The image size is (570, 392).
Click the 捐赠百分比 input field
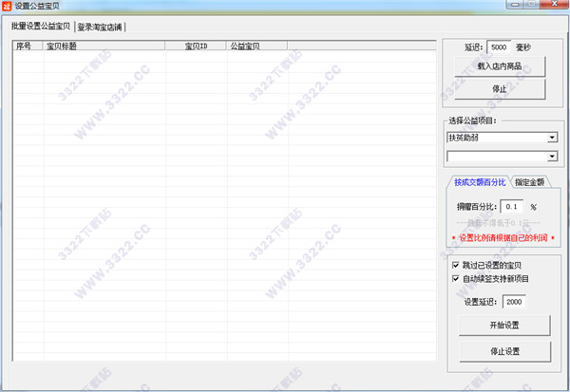tap(511, 207)
